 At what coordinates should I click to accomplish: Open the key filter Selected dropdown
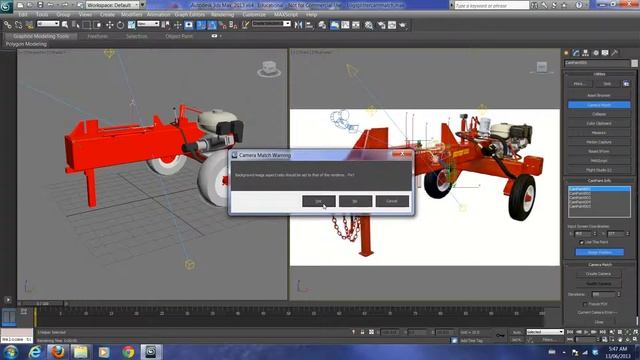[545, 332]
